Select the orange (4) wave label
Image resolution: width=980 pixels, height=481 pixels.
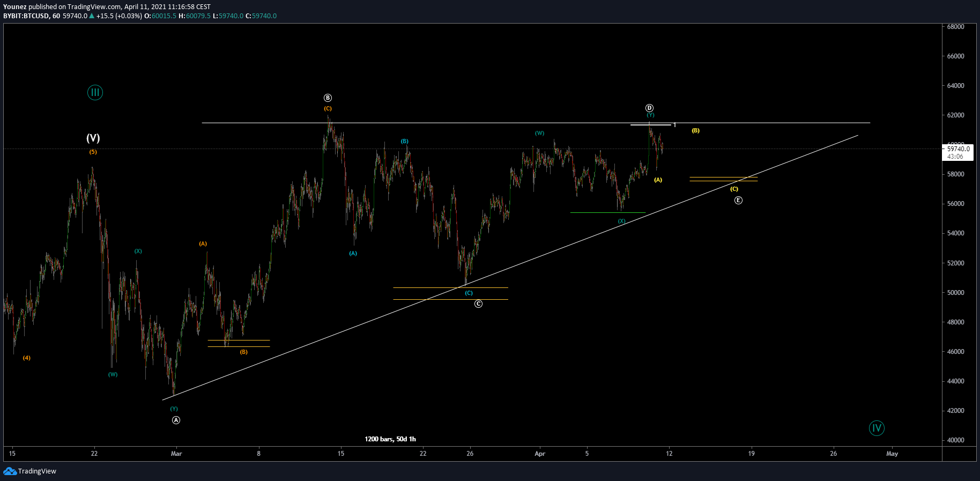(27, 358)
